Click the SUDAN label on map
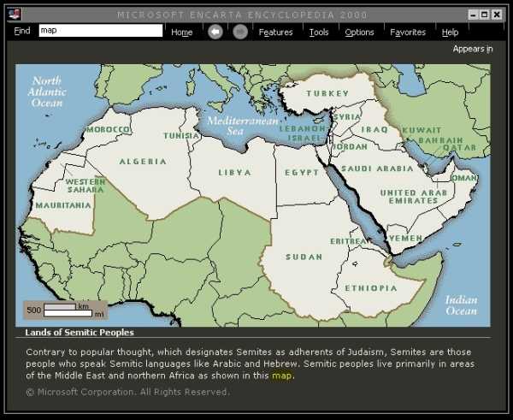Image resolution: width=513 pixels, height=420 pixels. pos(304,257)
